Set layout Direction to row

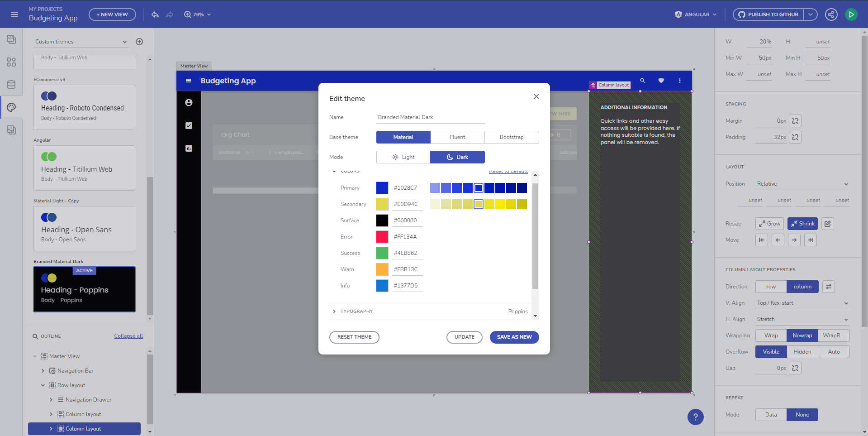(770, 286)
